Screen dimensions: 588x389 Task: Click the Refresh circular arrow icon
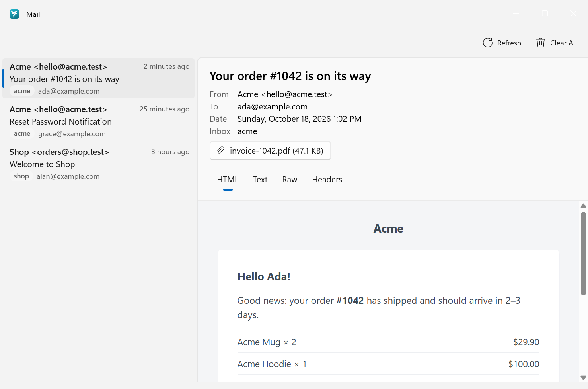click(x=488, y=43)
